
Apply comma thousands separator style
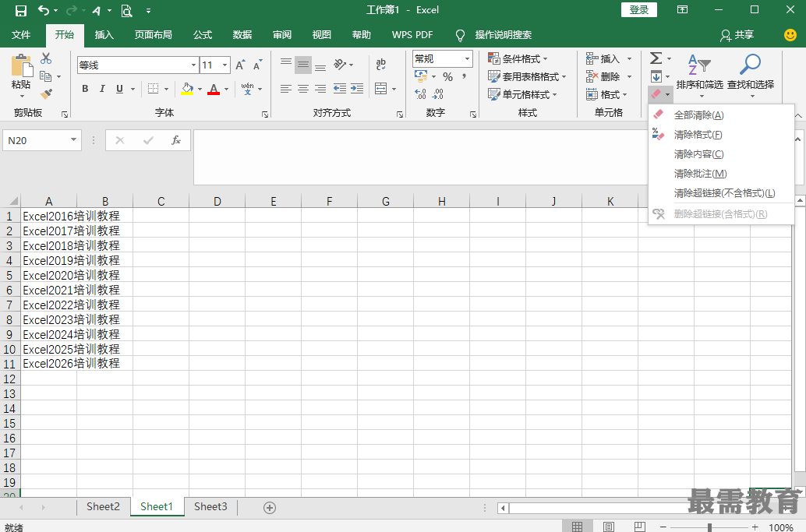point(464,77)
